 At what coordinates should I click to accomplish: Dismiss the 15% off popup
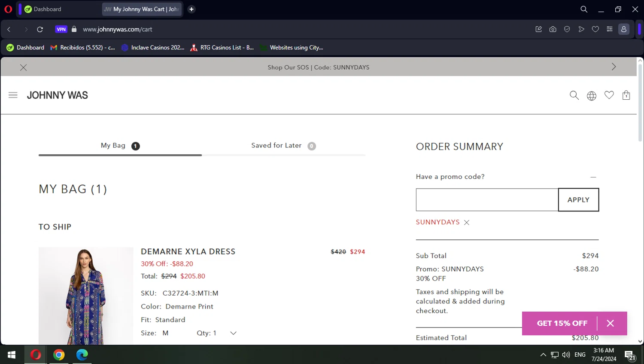610,323
